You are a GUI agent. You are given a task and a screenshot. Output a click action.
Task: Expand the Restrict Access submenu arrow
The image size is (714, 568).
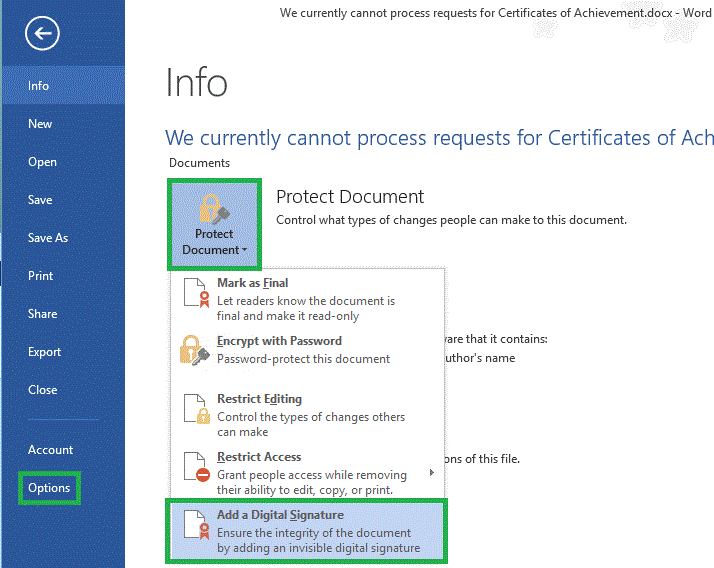pos(432,472)
